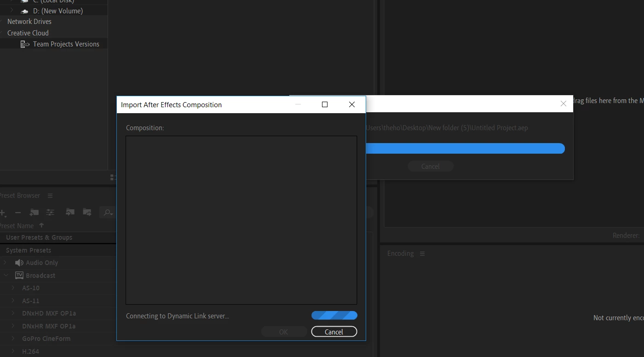Cancel the background project loading dialog
Screen dimensions: 644x357
click(431, 167)
